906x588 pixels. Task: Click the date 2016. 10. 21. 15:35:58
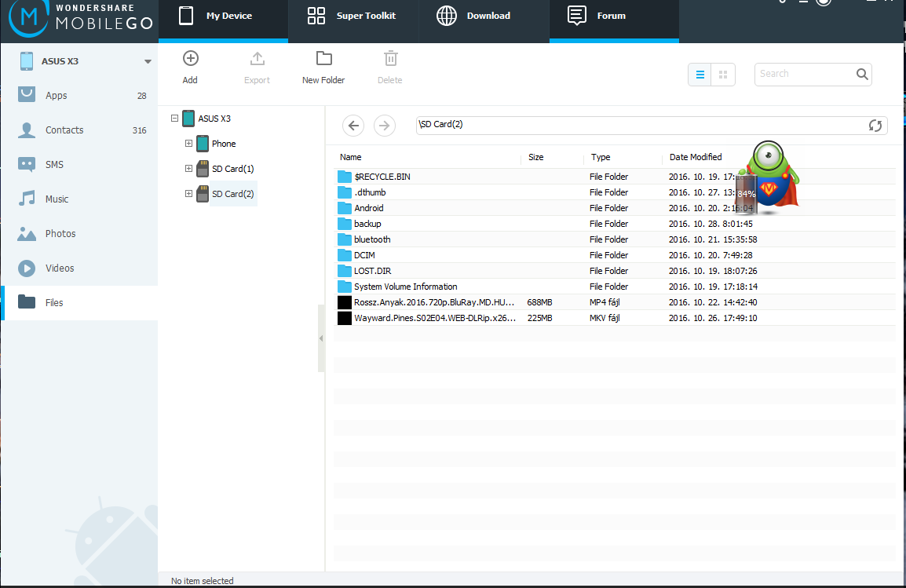pos(713,239)
